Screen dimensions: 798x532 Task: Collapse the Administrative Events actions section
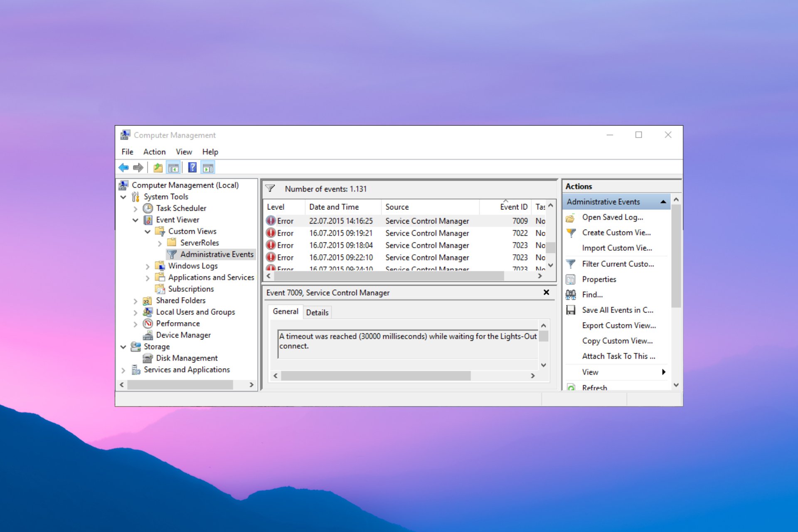tap(663, 202)
